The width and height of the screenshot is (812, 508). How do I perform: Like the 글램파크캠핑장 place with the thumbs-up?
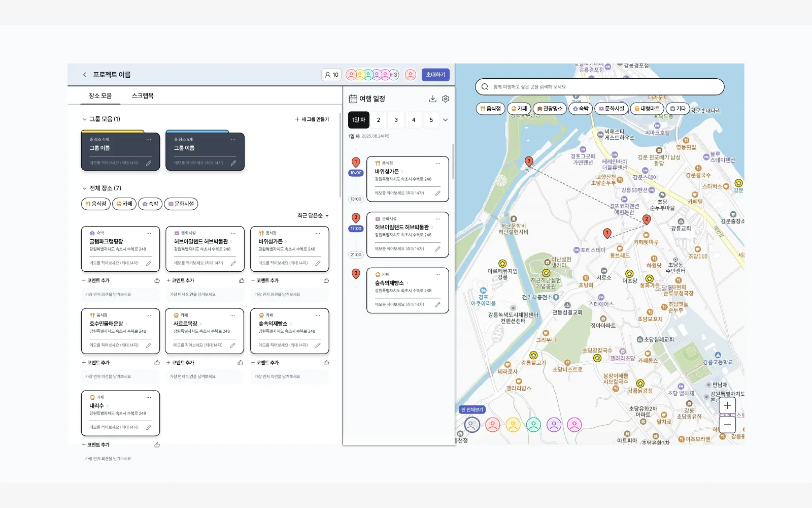click(x=157, y=280)
